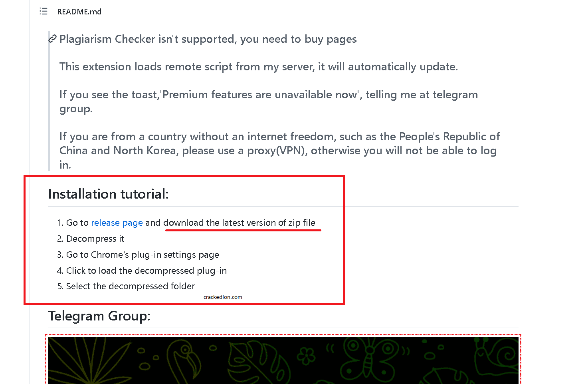The image size is (588, 384).
Task: Click the crackedion.com watermark text
Action: point(223,297)
